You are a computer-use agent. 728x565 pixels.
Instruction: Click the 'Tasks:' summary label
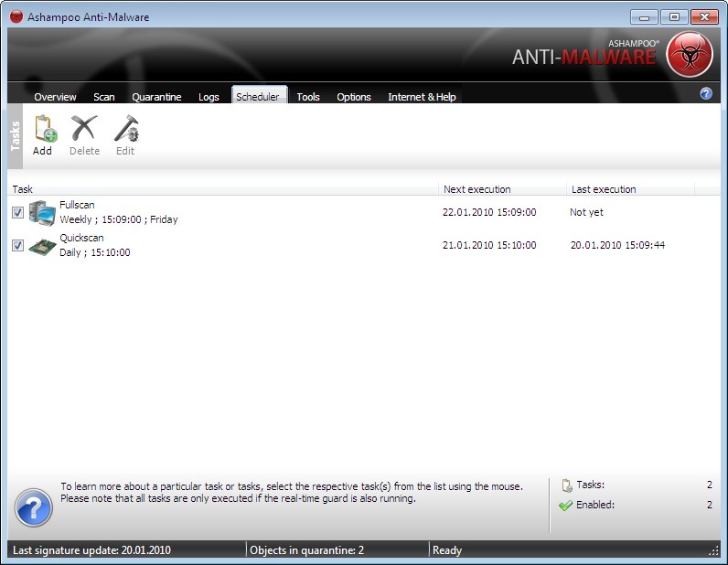591,485
